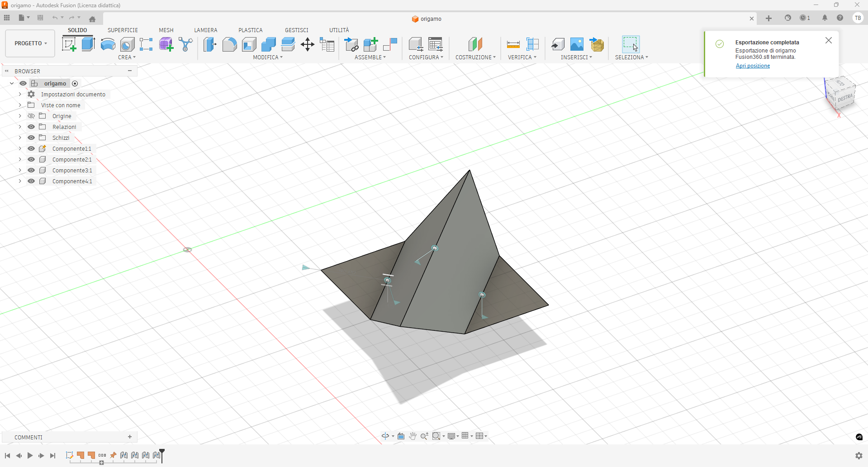Open the Nuovo componente tool in Assemble

(x=370, y=44)
